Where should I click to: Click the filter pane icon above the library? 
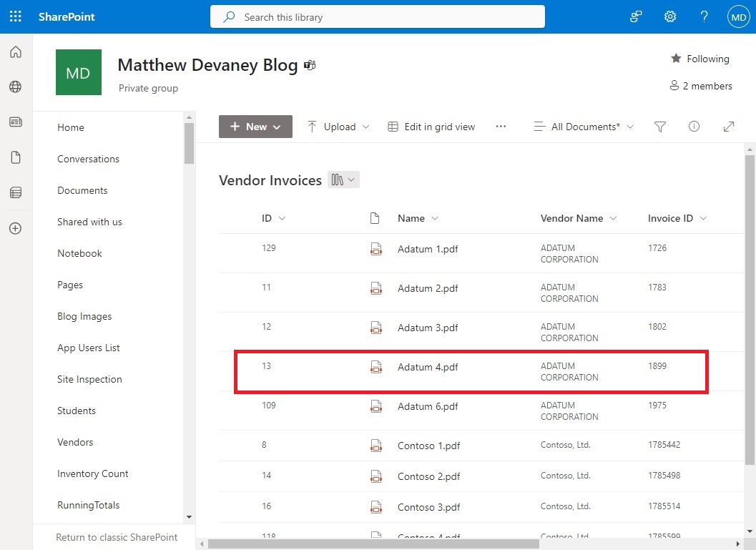click(659, 126)
